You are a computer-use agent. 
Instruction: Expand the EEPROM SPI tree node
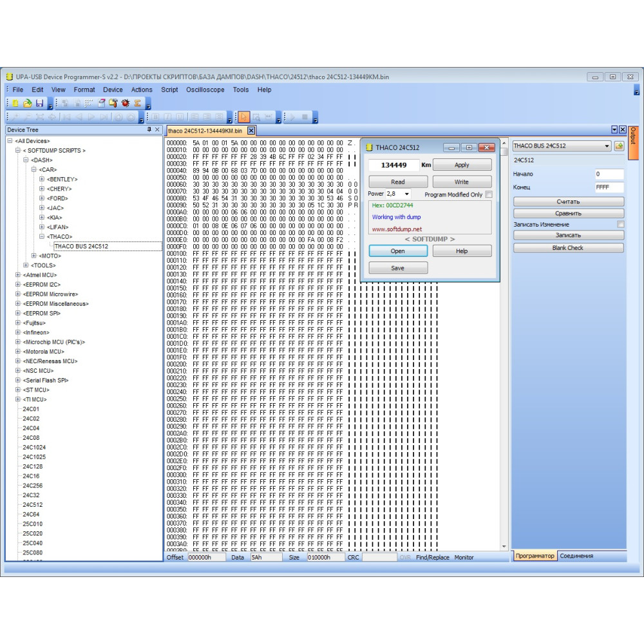(17, 313)
